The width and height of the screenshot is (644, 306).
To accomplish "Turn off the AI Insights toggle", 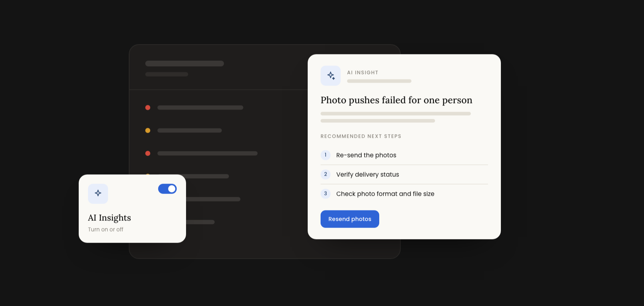I will [167, 189].
